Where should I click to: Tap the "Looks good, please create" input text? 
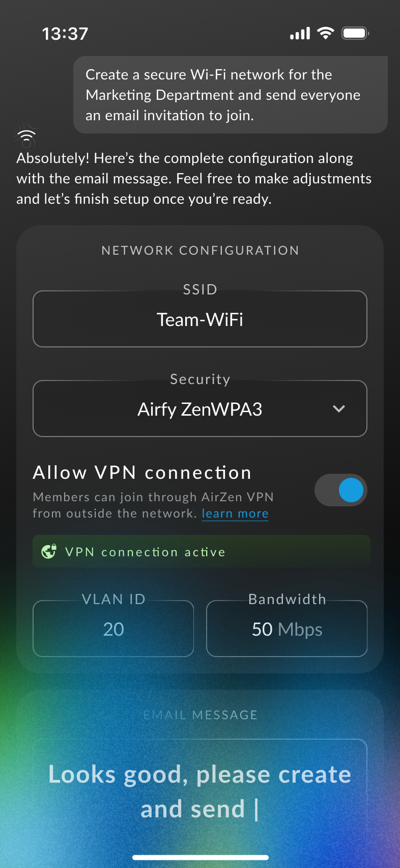click(200, 775)
